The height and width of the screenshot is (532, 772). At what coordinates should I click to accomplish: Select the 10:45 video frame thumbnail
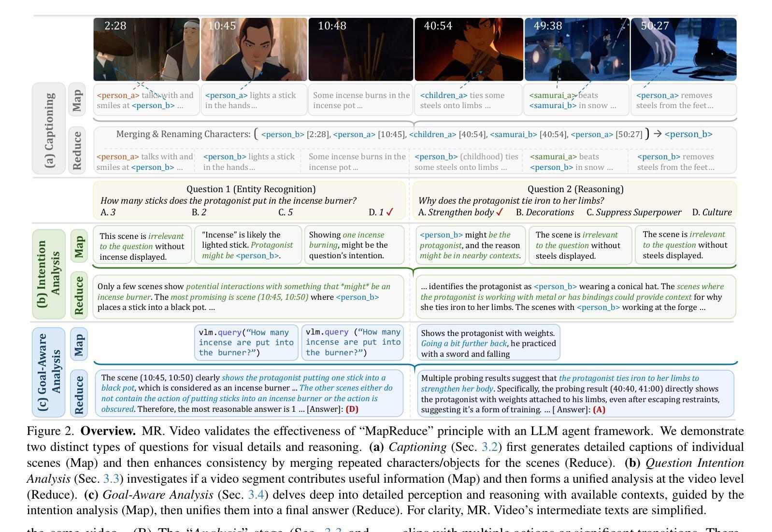coord(254,49)
